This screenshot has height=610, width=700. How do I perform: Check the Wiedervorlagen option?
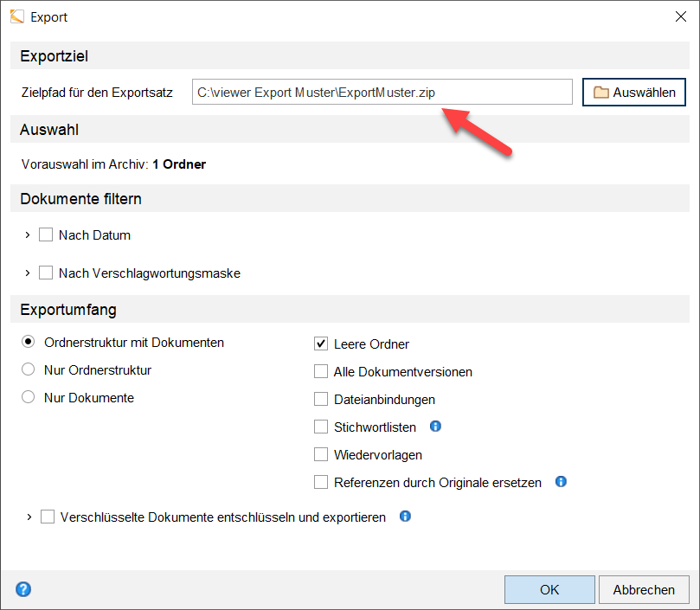(322, 454)
